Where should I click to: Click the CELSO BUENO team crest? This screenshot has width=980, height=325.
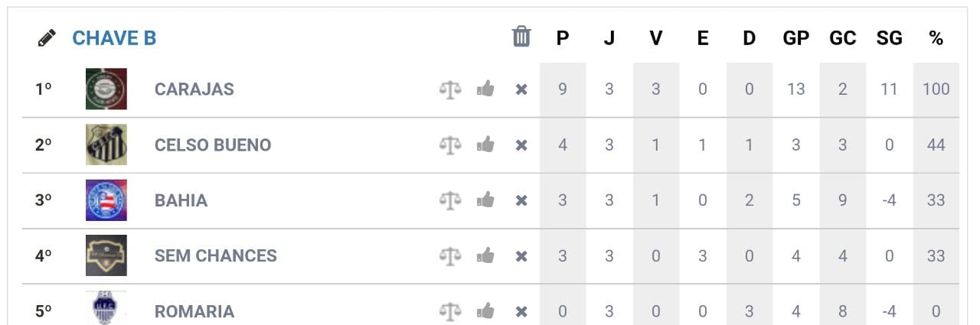point(106,145)
